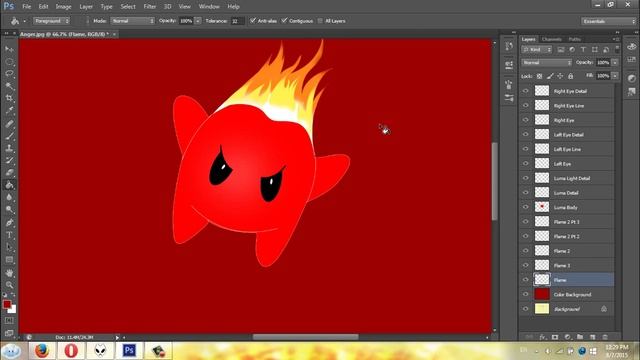Open the Filter menu

150,7
